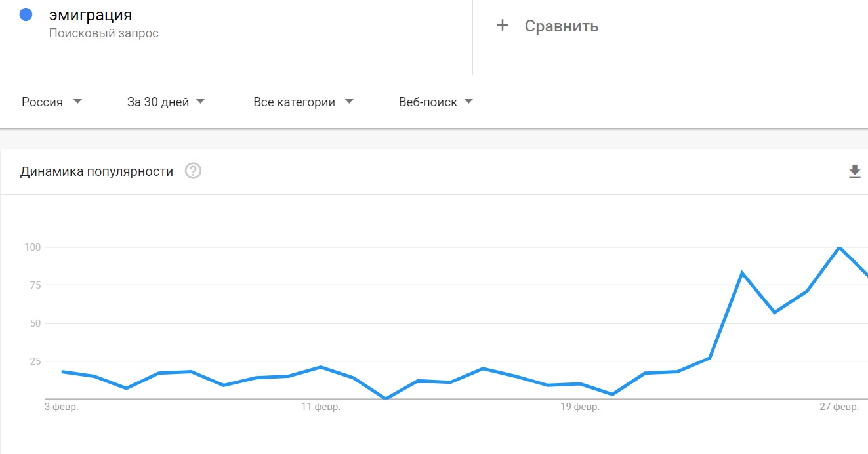The height and width of the screenshot is (454, 868).
Task: Open help for Динамика популярности
Action: pos(193,171)
